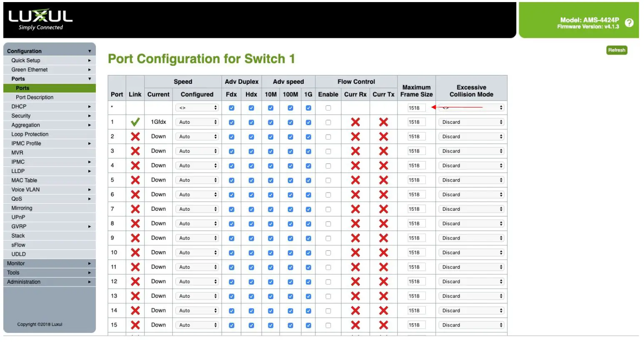
Task: Toggle Fdx checkbox in wildcard row
Action: pyautogui.click(x=232, y=108)
